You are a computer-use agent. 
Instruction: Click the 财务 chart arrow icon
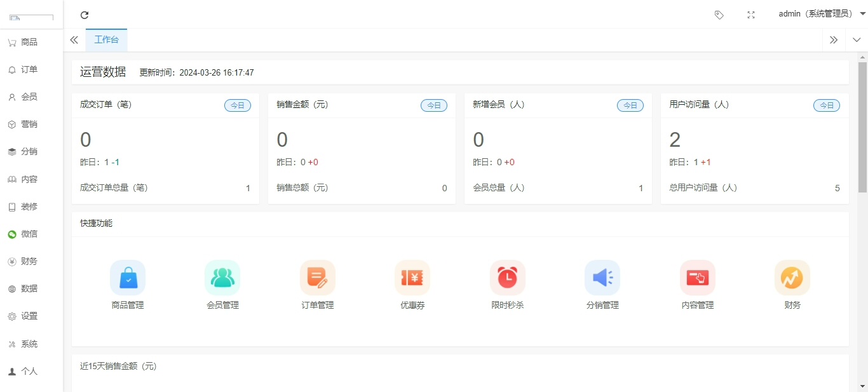pyautogui.click(x=792, y=278)
